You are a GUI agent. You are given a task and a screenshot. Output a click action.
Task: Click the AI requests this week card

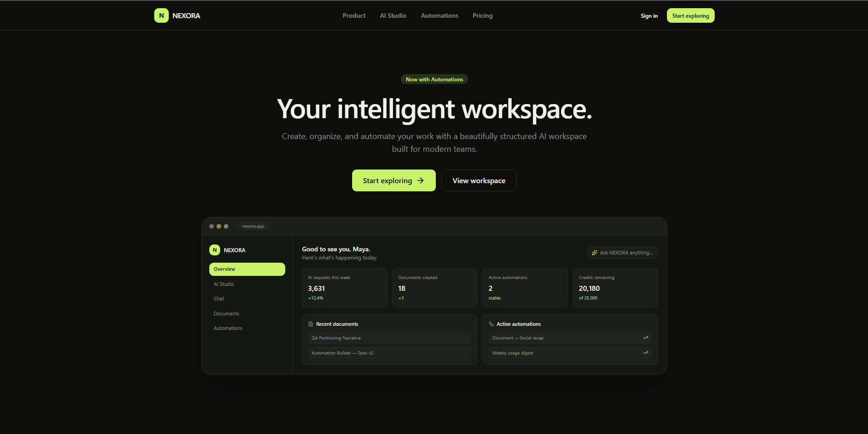344,288
